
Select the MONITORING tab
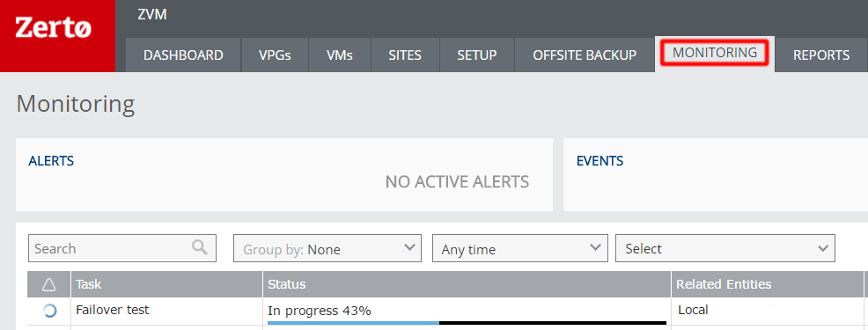[x=715, y=53]
